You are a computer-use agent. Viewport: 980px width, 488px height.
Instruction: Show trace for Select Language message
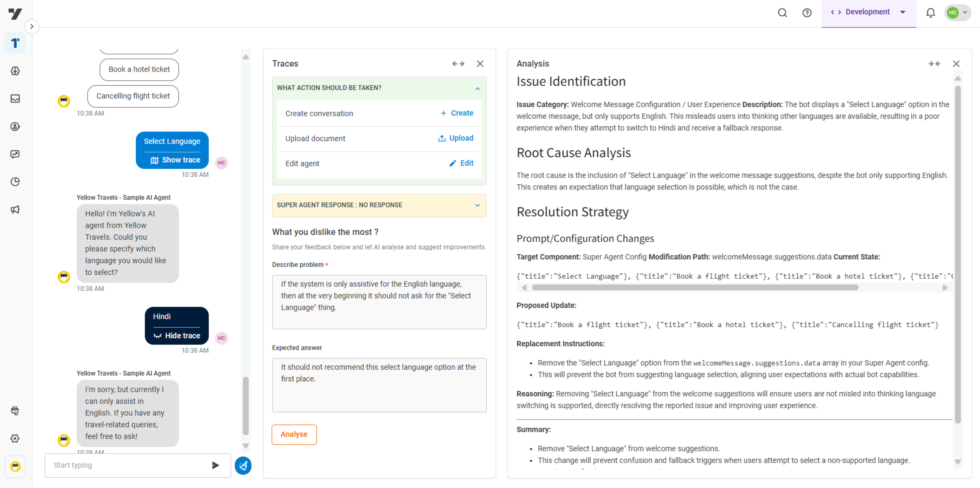click(176, 160)
